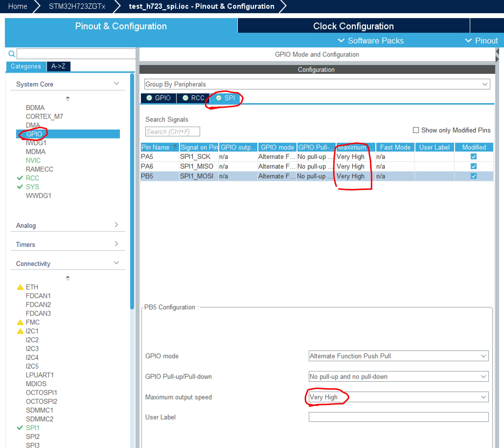This screenshot has height=448, width=504.
Task: Open the Pinout menu
Action: coord(481,41)
